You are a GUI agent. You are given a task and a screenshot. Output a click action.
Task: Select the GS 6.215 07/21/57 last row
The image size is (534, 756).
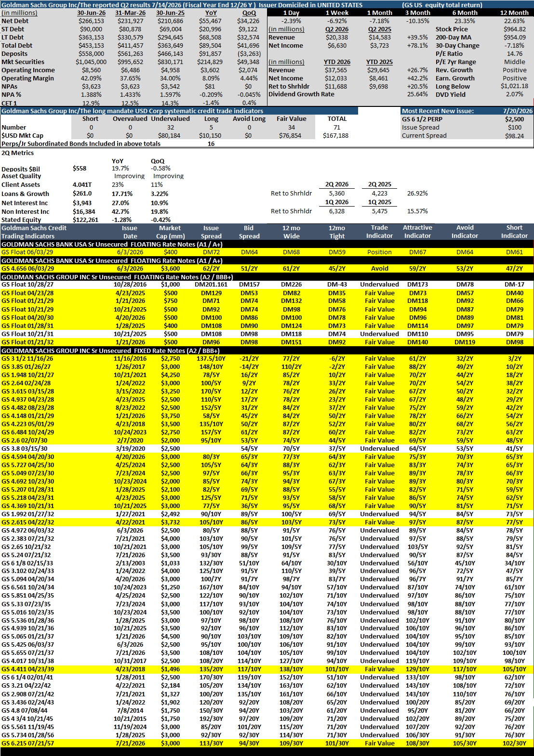point(267,743)
